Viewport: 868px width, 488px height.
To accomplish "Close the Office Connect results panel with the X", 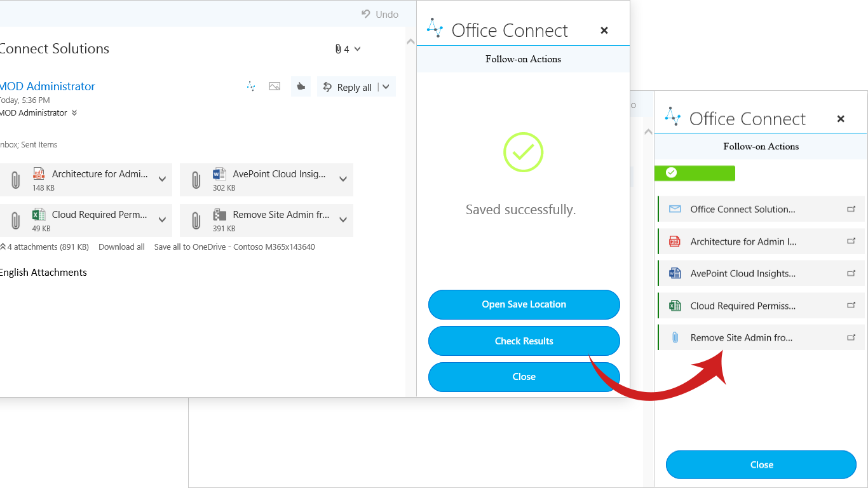I will coord(841,119).
